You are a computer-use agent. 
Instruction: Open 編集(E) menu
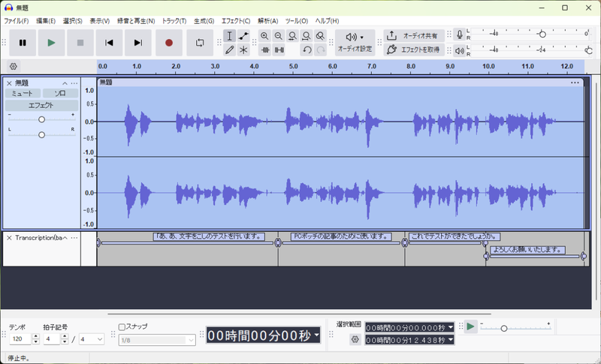tap(46, 21)
